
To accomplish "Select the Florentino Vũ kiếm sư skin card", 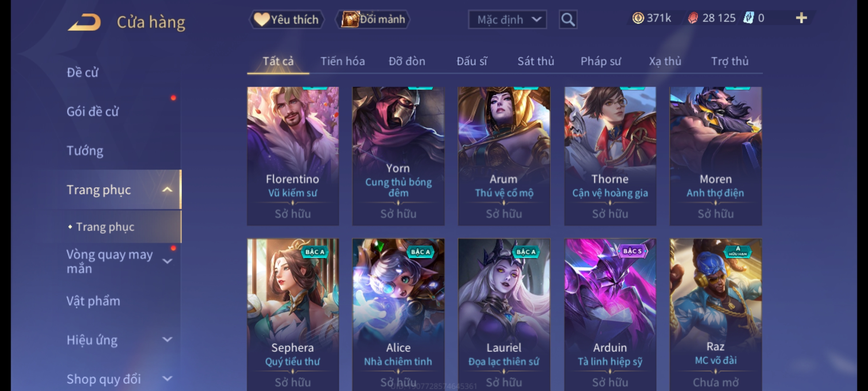I will point(293,156).
